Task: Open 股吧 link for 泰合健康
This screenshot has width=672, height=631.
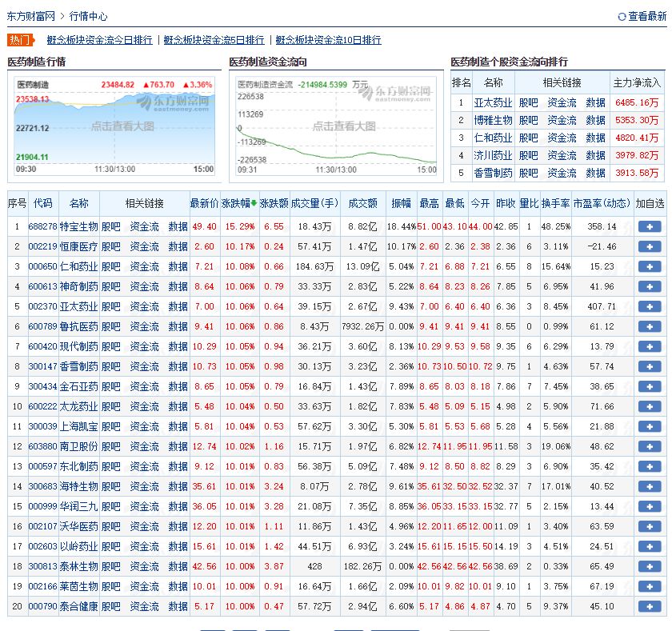Action: coord(111,606)
